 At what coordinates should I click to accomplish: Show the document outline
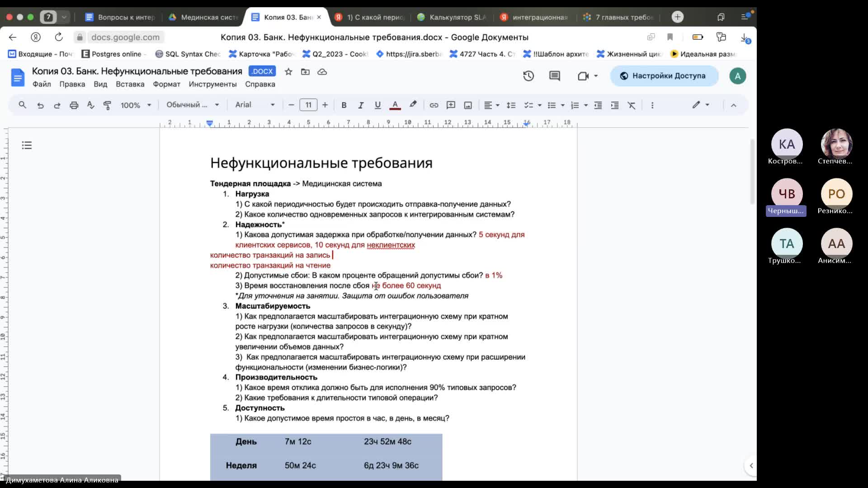[27, 145]
